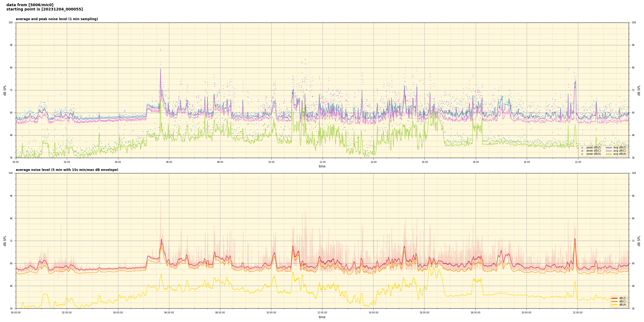
Task: Click the 'average and peak noise level' chart title
Action: [57, 19]
